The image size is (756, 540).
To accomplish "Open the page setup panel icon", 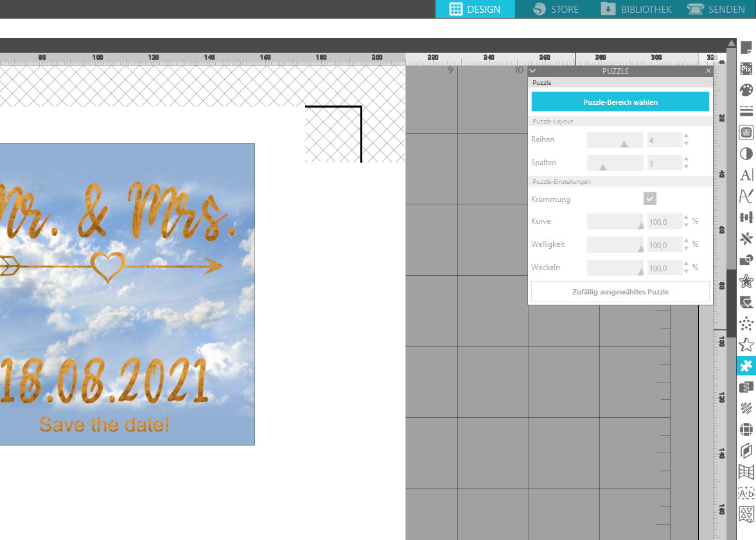I will coord(746,48).
